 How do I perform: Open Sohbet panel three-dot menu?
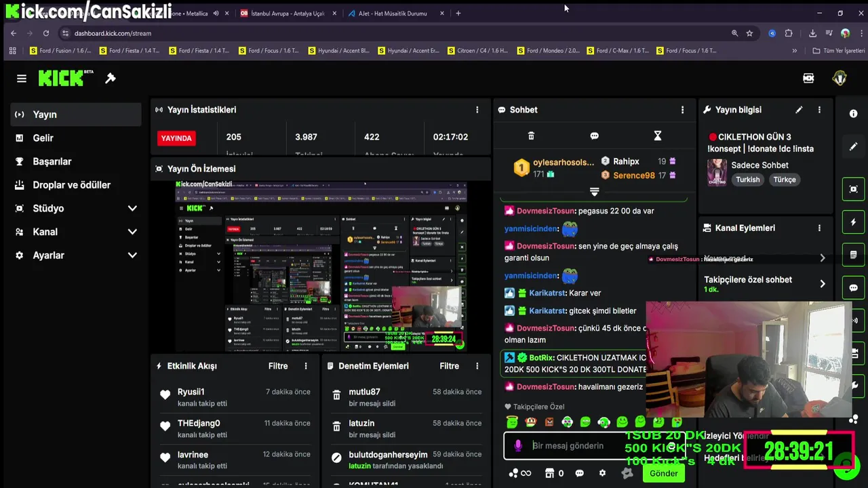point(682,110)
